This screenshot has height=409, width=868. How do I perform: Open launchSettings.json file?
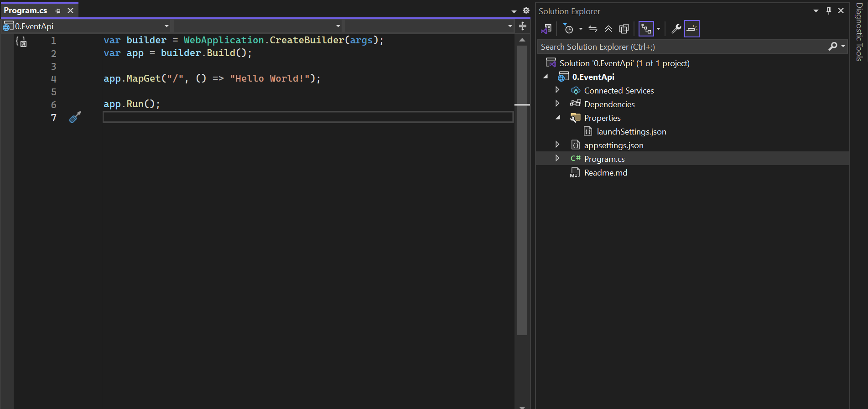click(x=631, y=131)
